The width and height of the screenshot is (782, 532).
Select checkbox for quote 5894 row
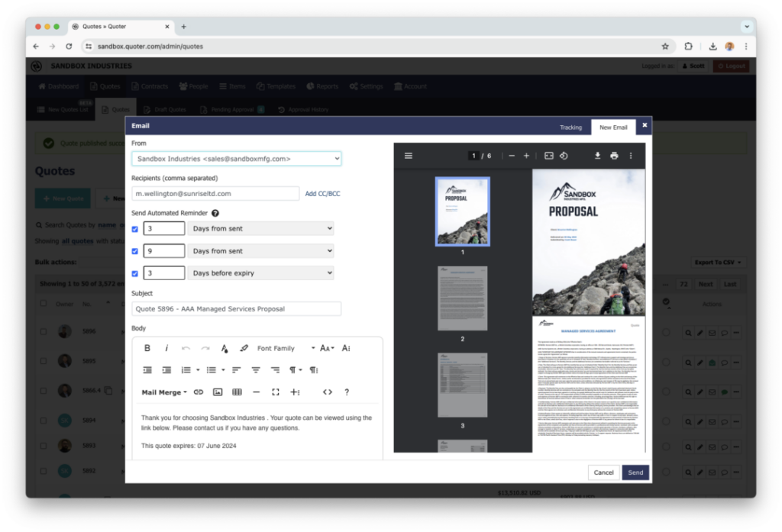pyautogui.click(x=44, y=421)
